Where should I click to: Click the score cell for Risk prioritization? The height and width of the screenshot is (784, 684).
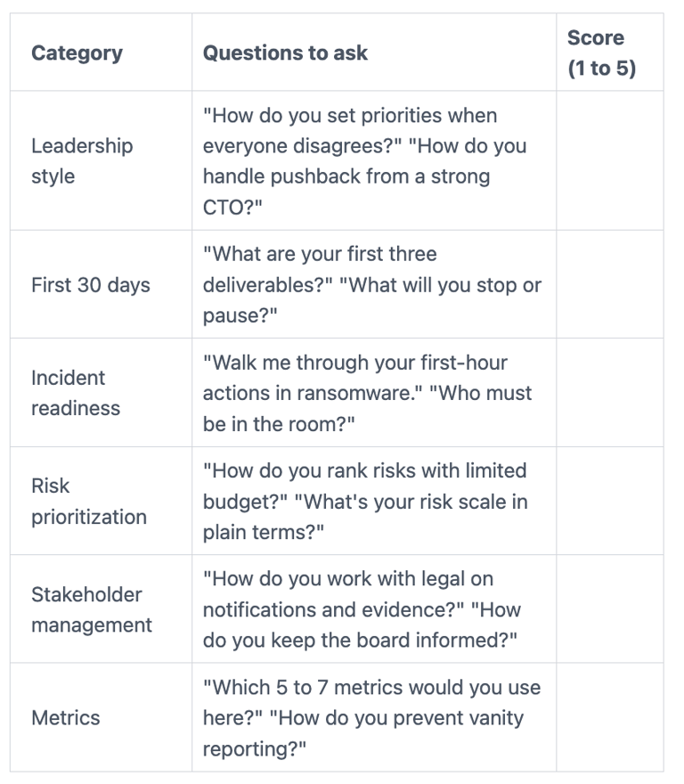(609, 502)
